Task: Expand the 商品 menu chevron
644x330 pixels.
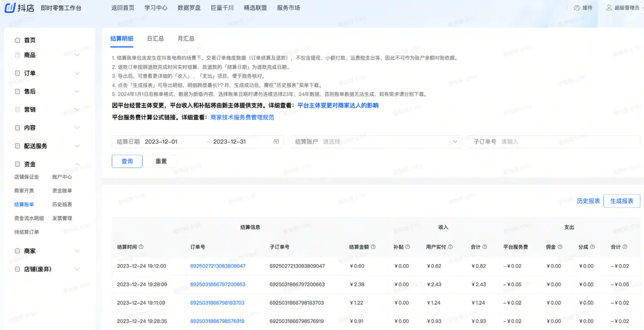Action: tap(77, 55)
